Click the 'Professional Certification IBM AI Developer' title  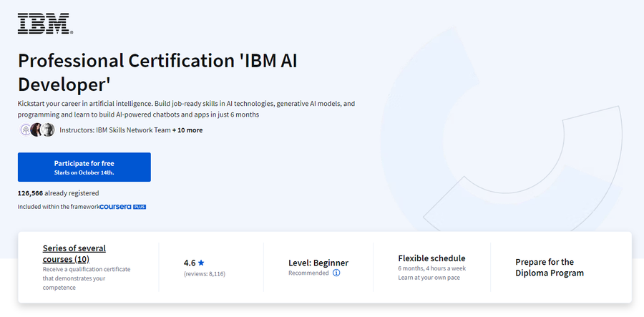coord(157,73)
